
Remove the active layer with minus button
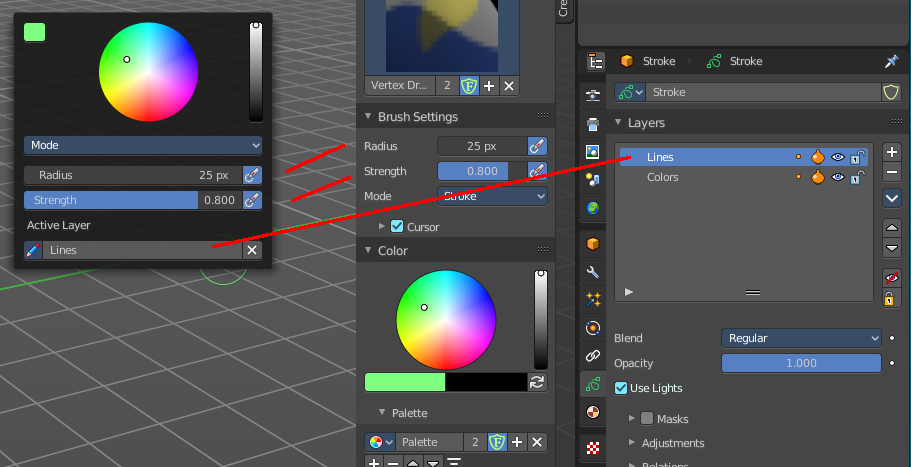pos(892,172)
